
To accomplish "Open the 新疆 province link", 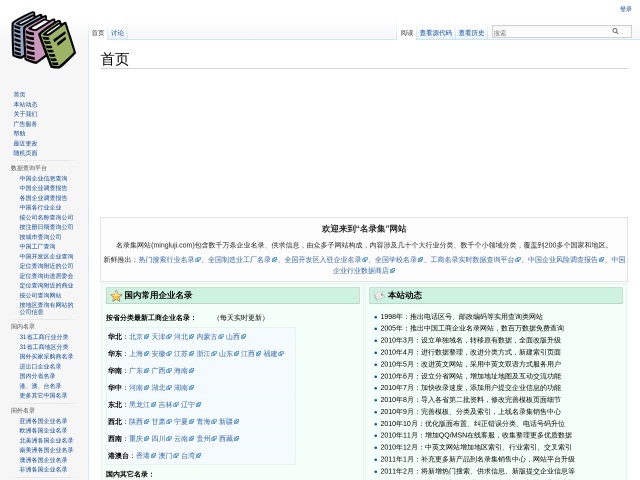I will [229, 422].
